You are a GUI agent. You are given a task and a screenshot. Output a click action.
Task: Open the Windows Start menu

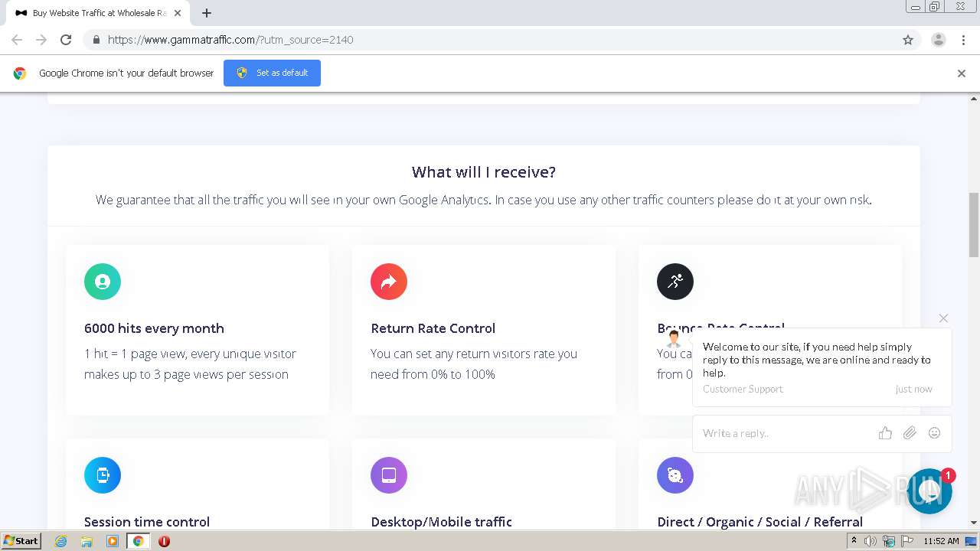[21, 540]
